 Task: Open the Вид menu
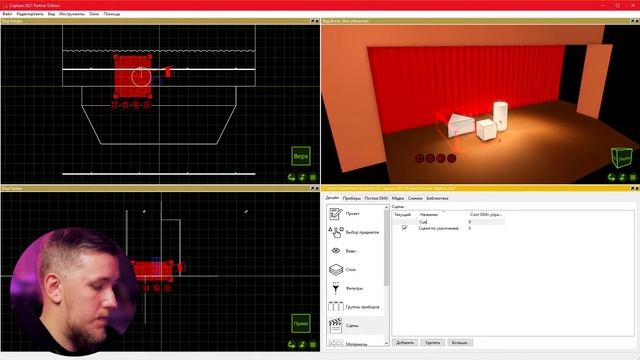(x=51, y=14)
